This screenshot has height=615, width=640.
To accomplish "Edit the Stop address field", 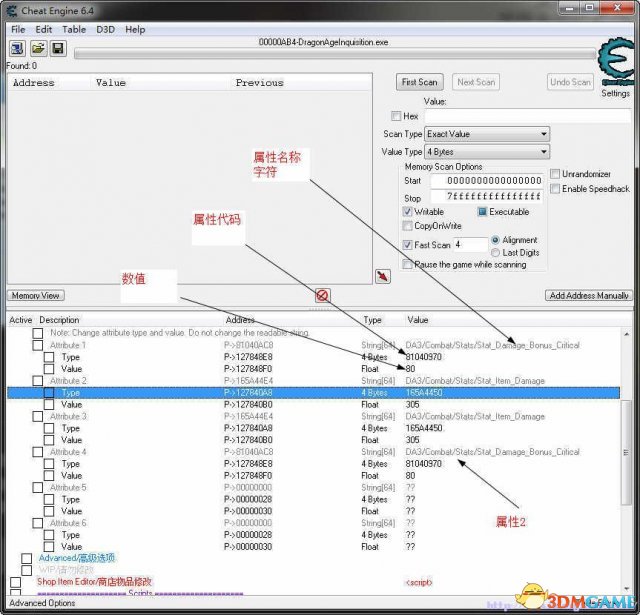I will 487,196.
